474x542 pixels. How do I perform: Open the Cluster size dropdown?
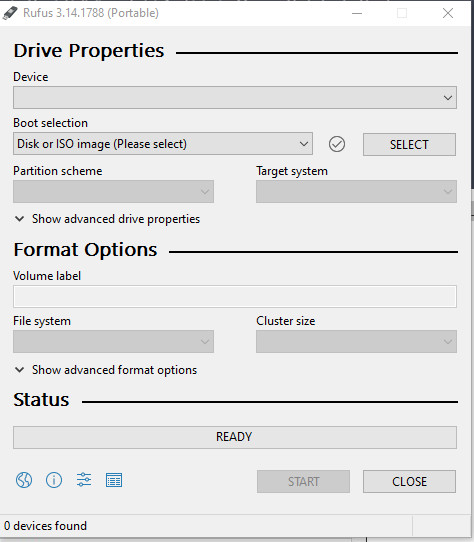coord(356,342)
